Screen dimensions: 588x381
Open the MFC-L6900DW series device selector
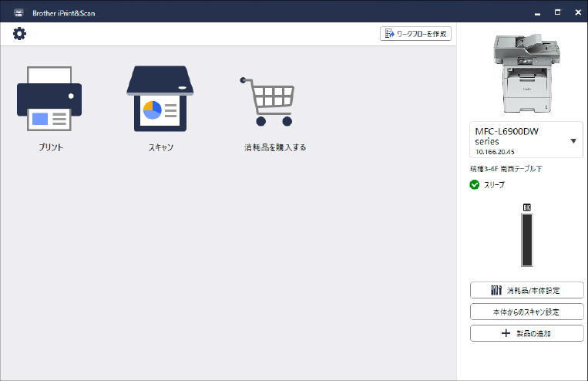coord(518,140)
